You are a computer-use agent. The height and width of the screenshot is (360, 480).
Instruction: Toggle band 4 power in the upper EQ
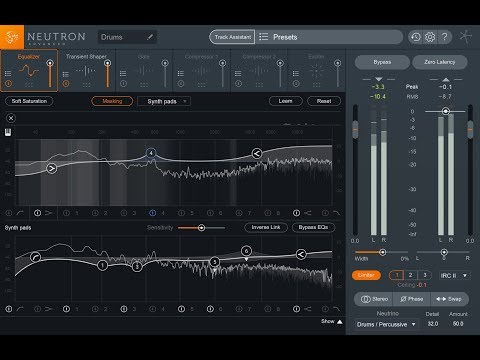152,213
